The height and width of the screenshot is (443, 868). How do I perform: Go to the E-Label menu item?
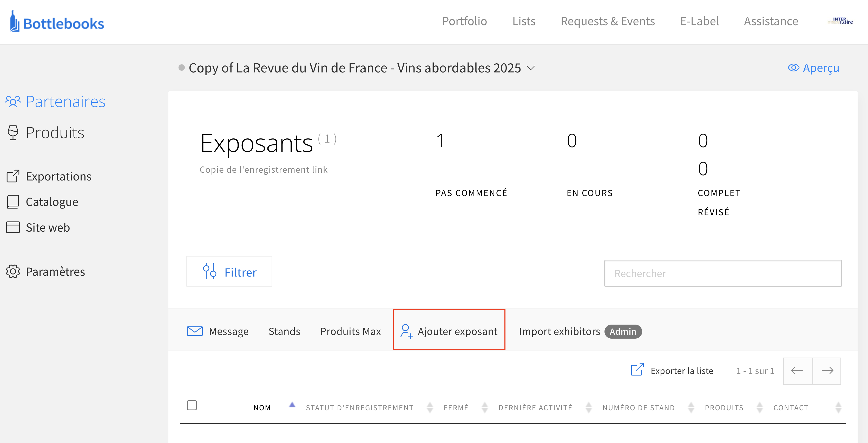pos(699,21)
